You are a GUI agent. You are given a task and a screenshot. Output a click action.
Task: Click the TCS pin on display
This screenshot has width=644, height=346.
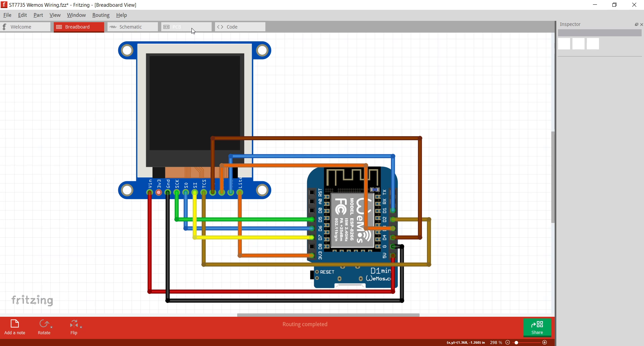204,192
